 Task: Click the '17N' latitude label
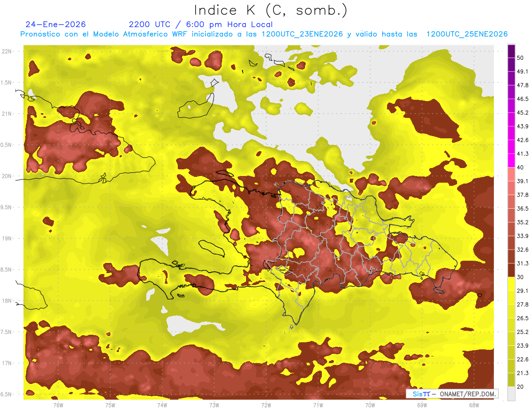[7, 363]
